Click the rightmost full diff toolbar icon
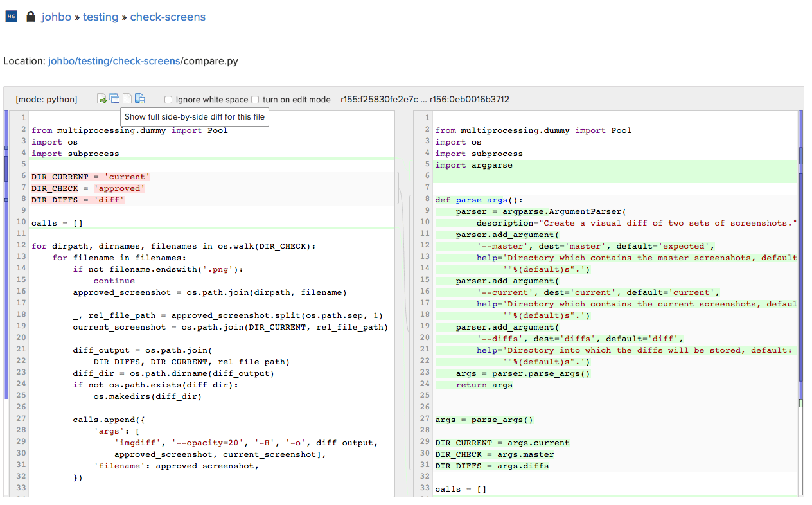 pyautogui.click(x=140, y=98)
